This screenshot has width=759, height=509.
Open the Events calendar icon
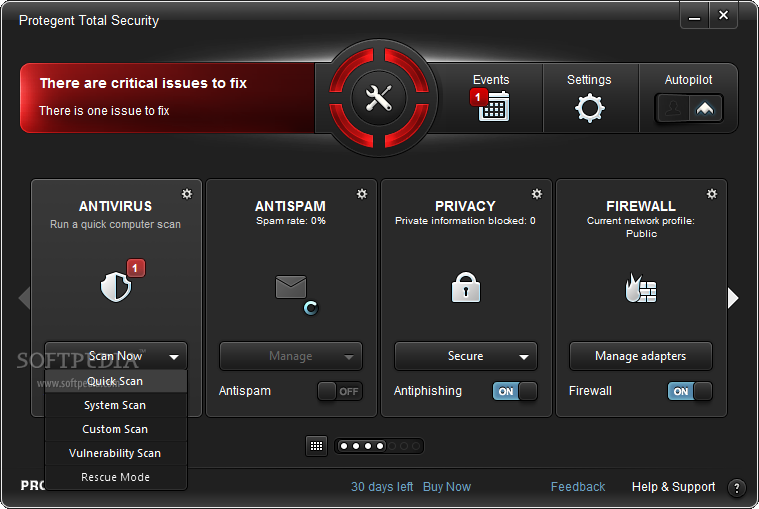click(x=493, y=106)
